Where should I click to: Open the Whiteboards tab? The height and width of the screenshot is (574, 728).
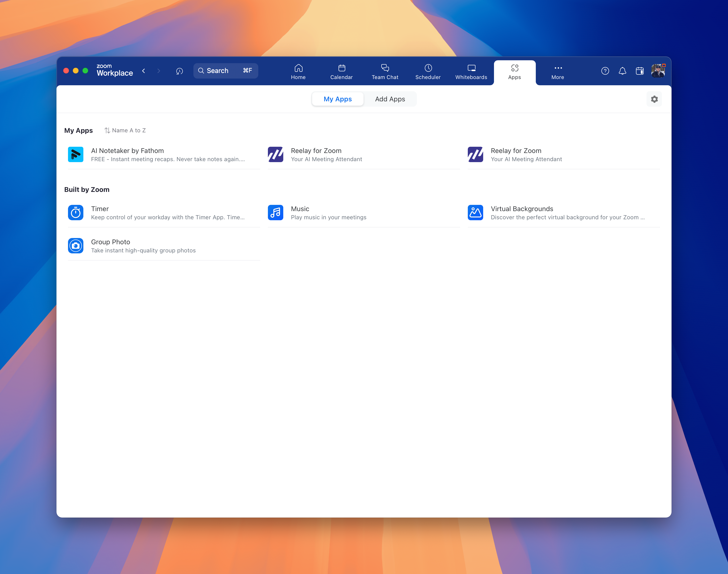(471, 72)
